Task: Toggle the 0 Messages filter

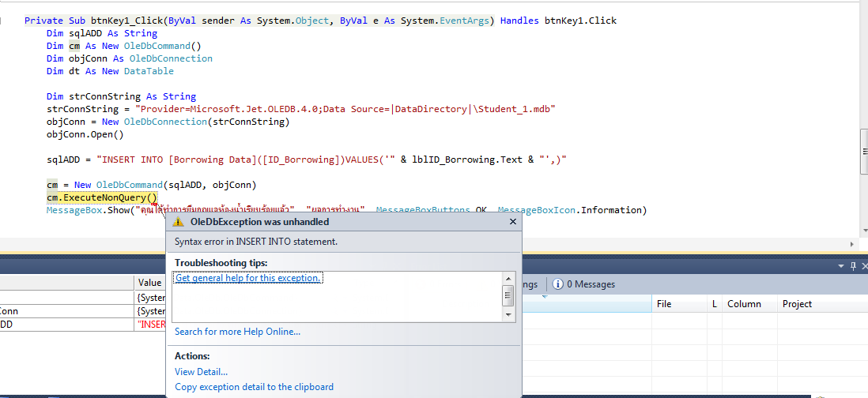Action: [x=583, y=284]
